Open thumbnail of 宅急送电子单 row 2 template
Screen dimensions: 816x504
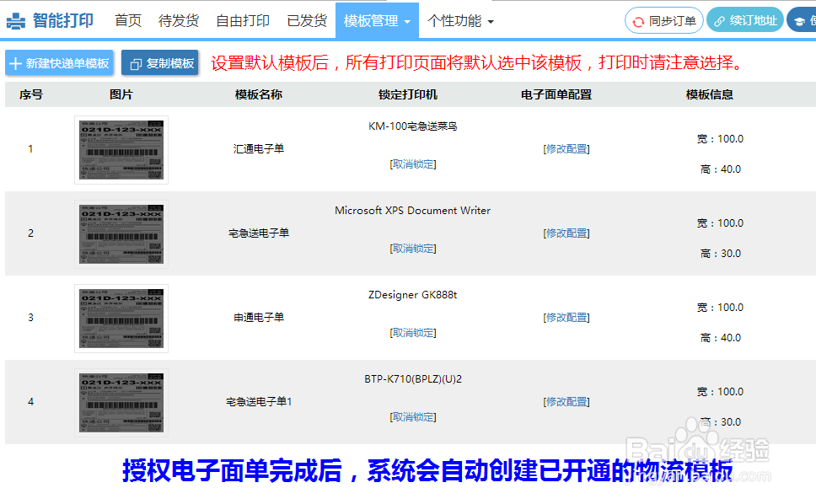(121, 234)
